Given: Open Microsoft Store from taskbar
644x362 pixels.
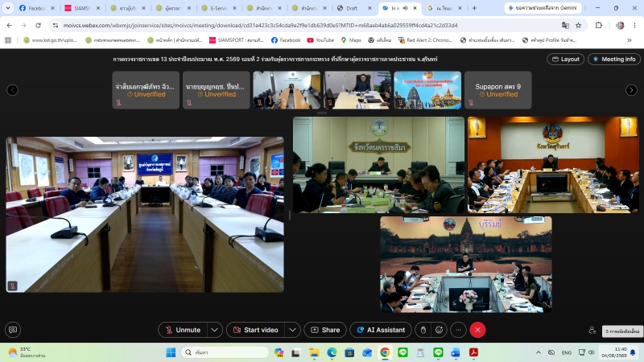Looking at the screenshot, I should pyautogui.click(x=349, y=352).
